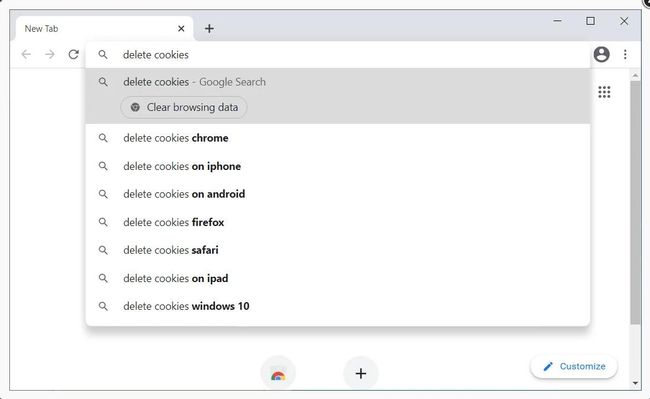The image size is (650, 399).
Task: Open the Chrome three-dot menu
Action: [625, 54]
